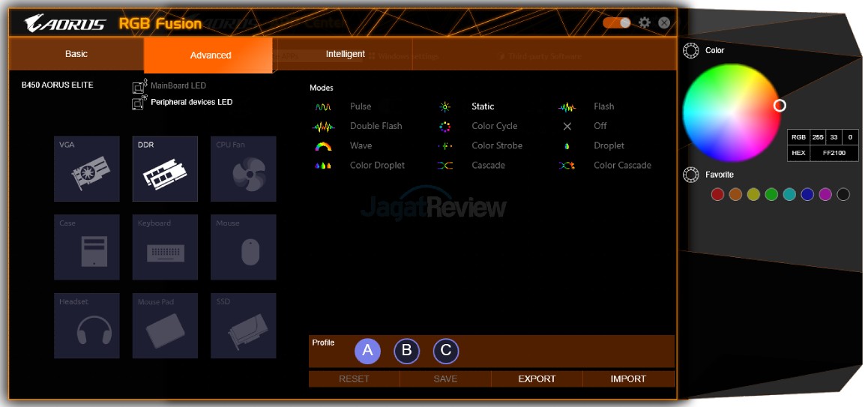Toggle the RGB Fusion on/off switch

(x=617, y=22)
